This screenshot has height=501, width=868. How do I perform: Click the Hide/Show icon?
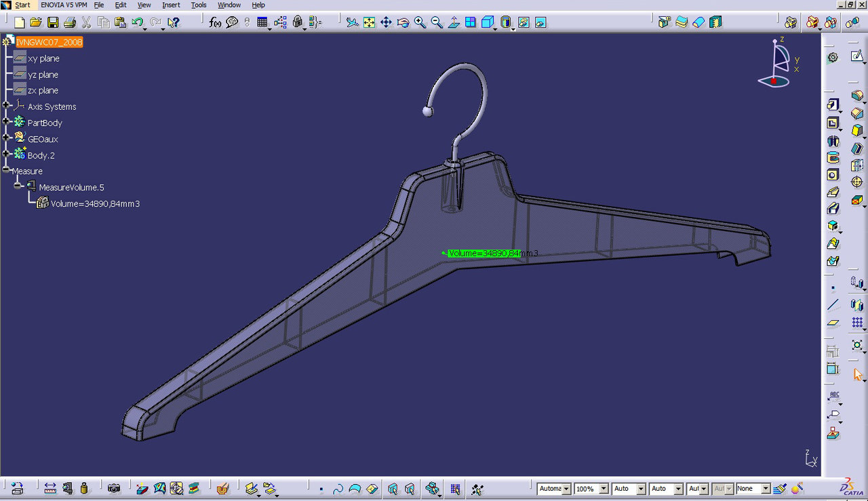tap(524, 22)
